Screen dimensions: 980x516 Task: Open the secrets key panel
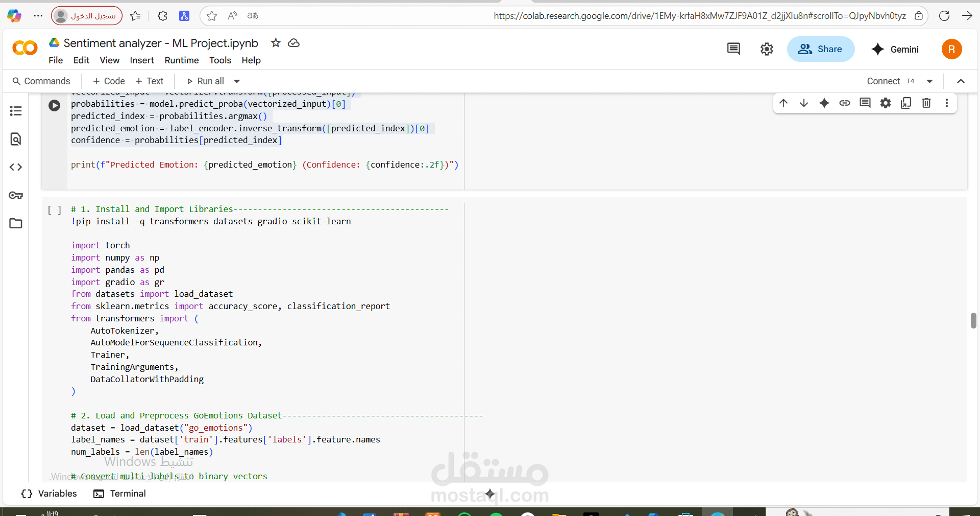tap(16, 195)
